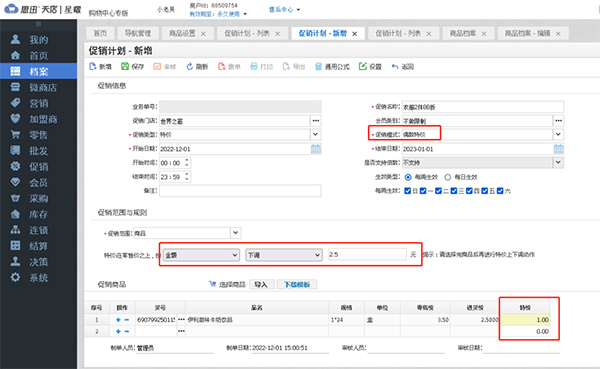
Task: Open the 会员类别 lookup ellipsis button
Action: pyautogui.click(x=559, y=121)
